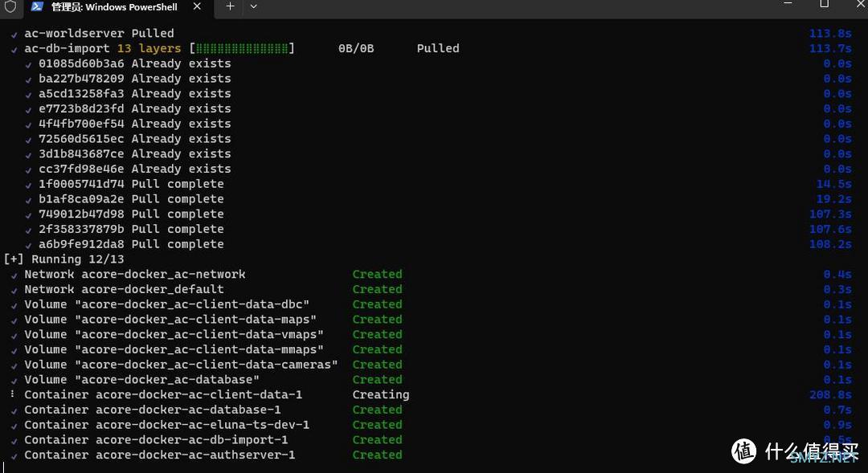The image size is (868, 473).
Task: Click Container acore-docker-ac-authserver-1 line
Action: click(x=159, y=455)
